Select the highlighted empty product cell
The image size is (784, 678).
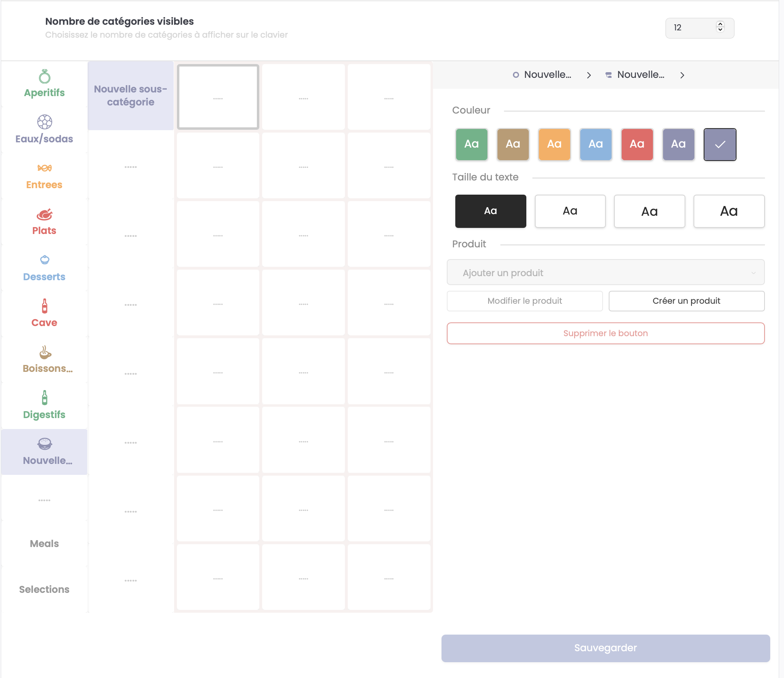coord(218,97)
